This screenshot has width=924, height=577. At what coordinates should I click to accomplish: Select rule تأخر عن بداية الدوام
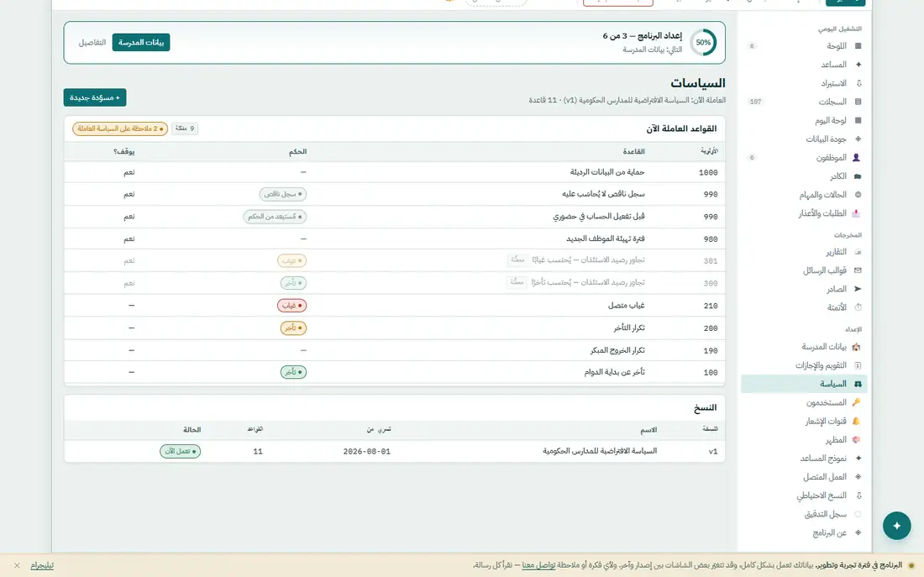394,372
